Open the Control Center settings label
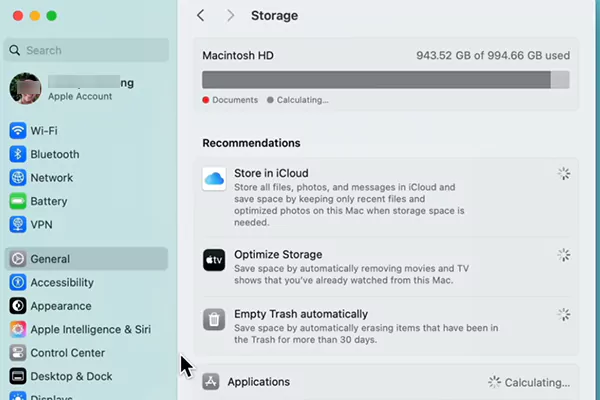 (68, 353)
